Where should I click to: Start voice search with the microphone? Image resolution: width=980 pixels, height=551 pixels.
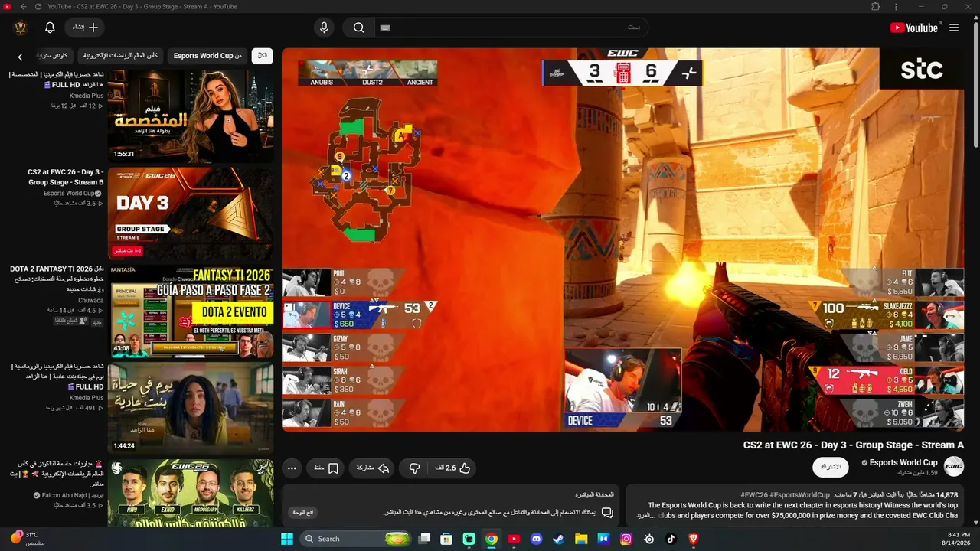pyautogui.click(x=324, y=28)
